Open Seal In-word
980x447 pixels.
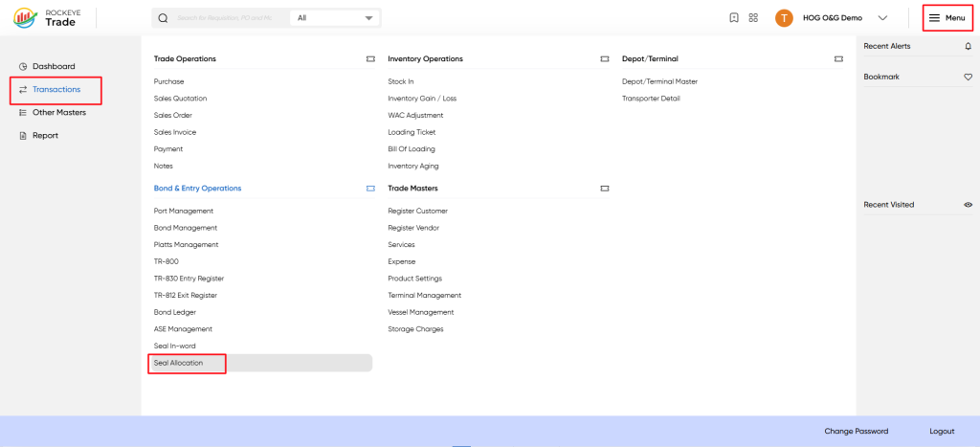pos(175,346)
